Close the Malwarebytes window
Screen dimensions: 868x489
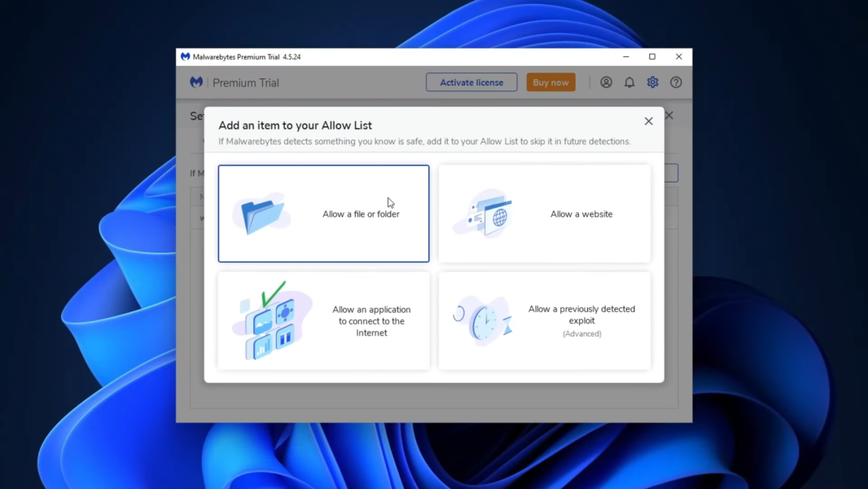point(678,56)
